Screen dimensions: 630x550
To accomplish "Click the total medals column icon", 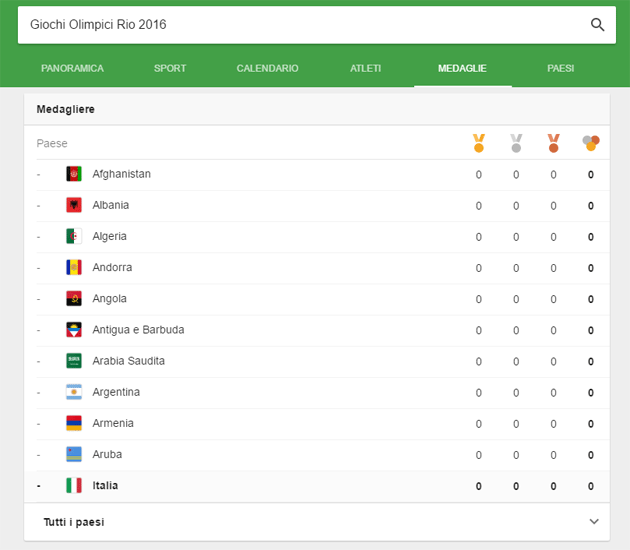I will coord(591,143).
